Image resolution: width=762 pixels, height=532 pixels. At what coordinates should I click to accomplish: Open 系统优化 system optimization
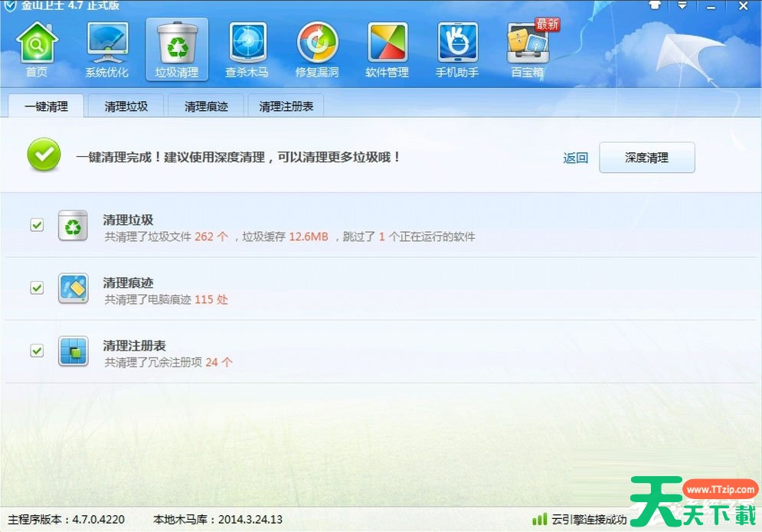[x=107, y=50]
